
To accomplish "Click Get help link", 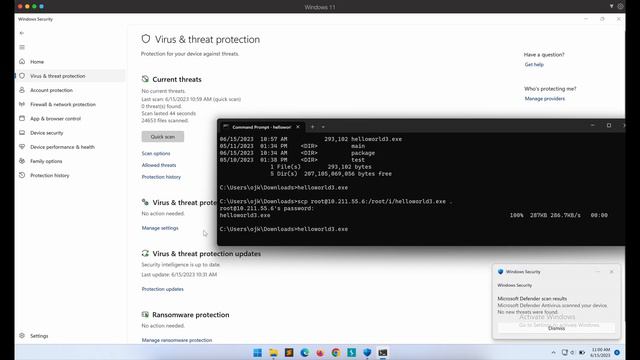I will [x=534, y=64].
